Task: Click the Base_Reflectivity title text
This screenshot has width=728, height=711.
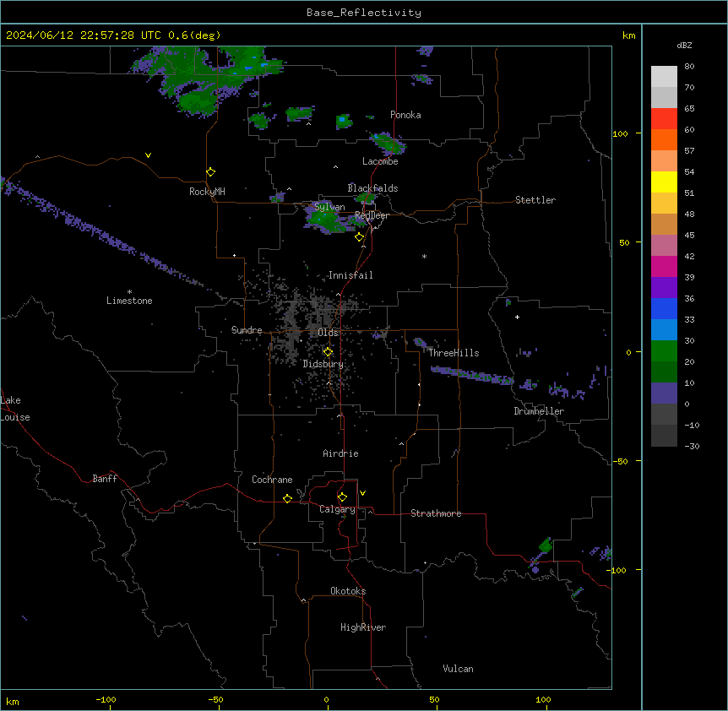Action: (364, 13)
